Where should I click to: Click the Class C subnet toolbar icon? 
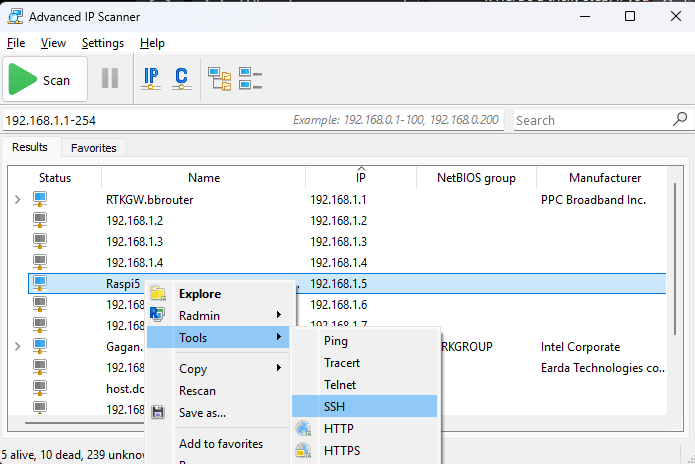pyautogui.click(x=181, y=78)
